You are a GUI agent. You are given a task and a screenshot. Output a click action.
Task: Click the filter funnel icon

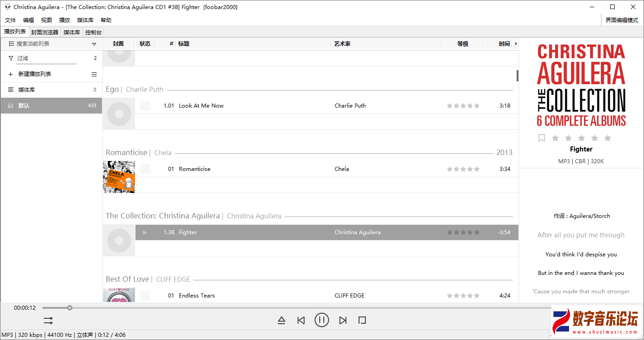click(11, 58)
